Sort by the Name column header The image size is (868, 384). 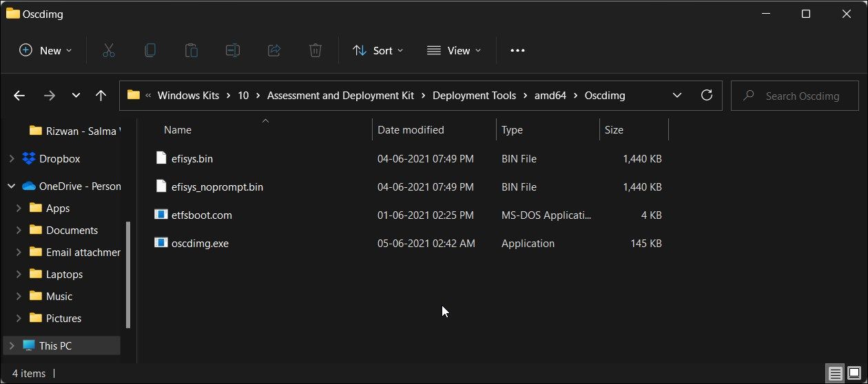(178, 129)
